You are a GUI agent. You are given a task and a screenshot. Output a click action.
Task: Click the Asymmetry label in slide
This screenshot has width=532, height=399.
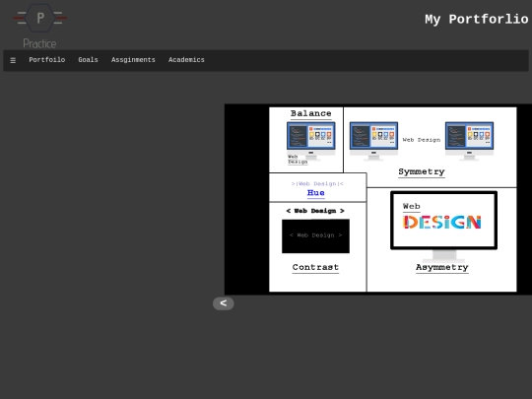tap(442, 267)
